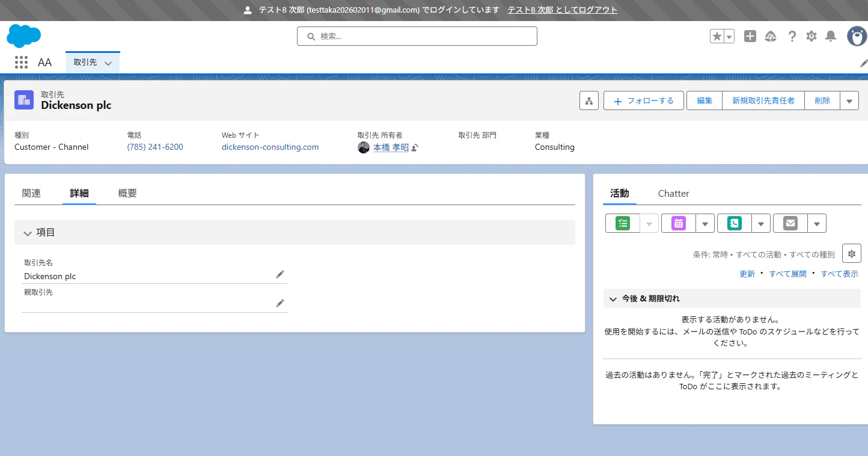Image resolution: width=868 pixels, height=456 pixels.
Task: Switch to the 概要 tab
Action: (127, 193)
